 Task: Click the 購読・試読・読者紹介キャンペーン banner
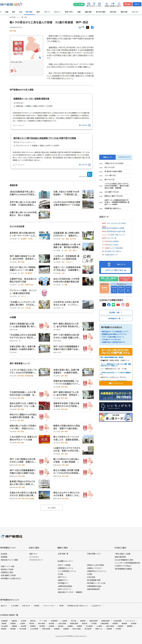(109, 279)
